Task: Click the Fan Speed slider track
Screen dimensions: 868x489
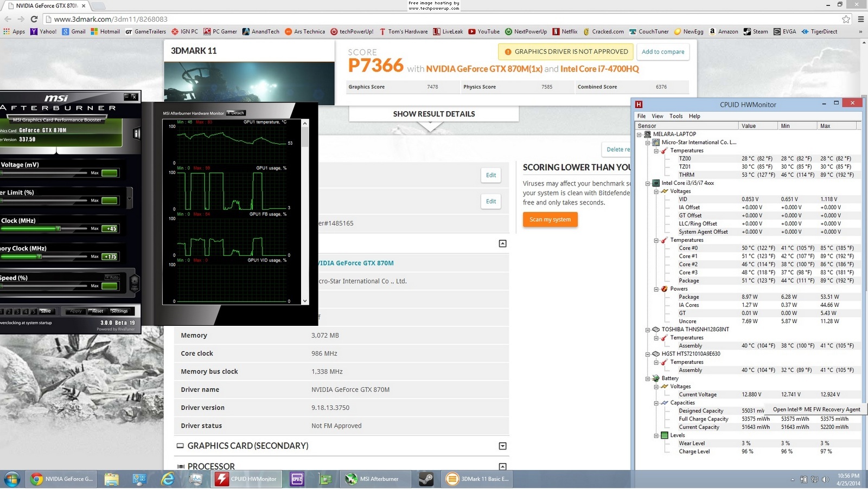Action: pyautogui.click(x=43, y=286)
